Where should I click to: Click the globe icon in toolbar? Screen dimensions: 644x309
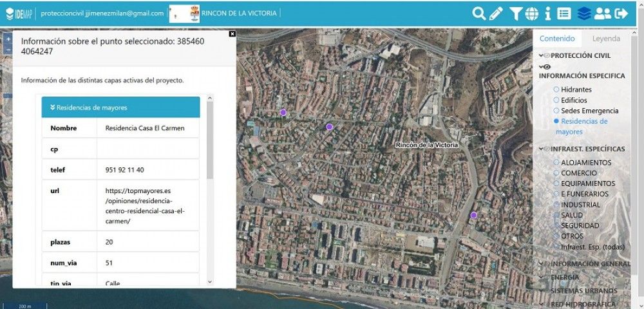(531, 13)
